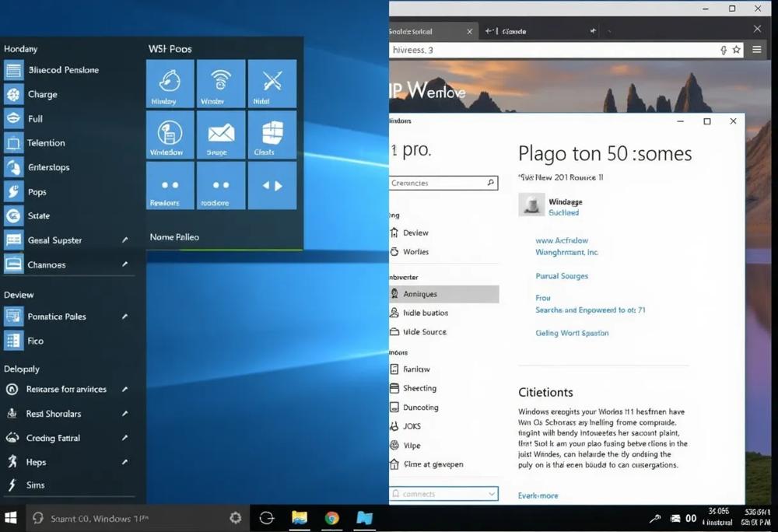Expand the Pomatice Pailes arrow
This screenshot has width=778, height=532.
[124, 317]
